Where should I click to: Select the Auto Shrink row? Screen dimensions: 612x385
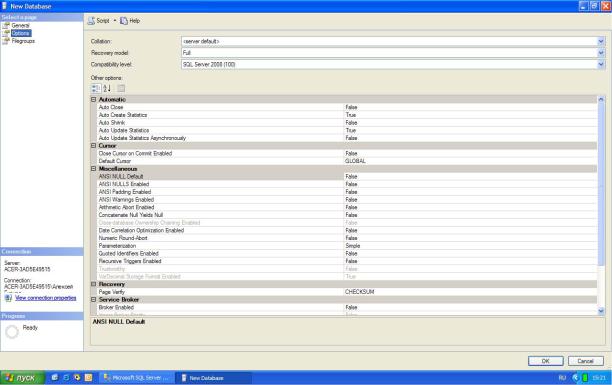[347, 123]
